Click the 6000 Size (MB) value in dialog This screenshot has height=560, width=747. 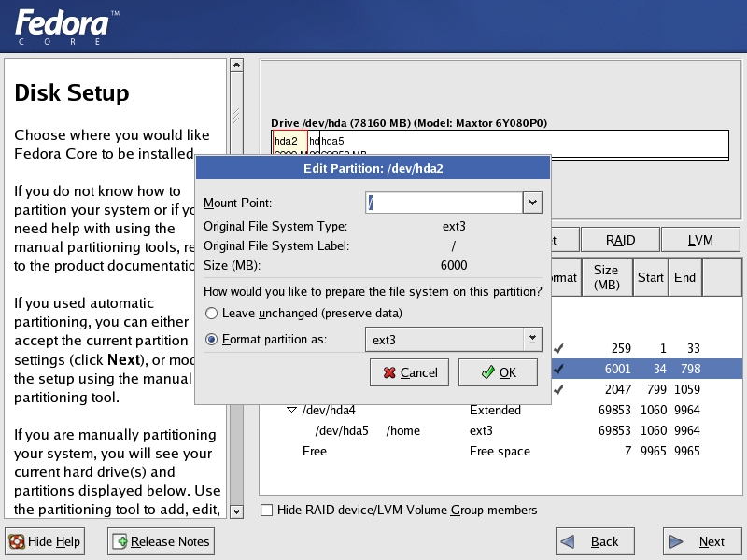pyautogui.click(x=454, y=265)
